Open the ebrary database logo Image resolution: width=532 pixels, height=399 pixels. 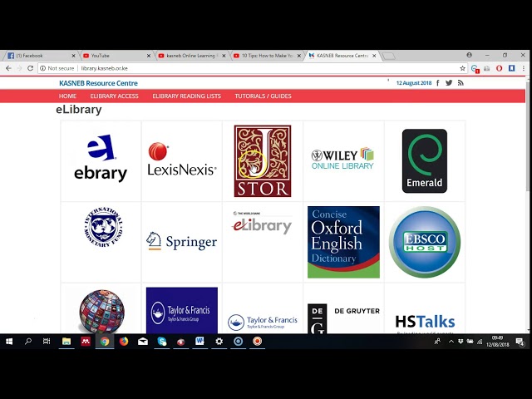click(x=101, y=158)
